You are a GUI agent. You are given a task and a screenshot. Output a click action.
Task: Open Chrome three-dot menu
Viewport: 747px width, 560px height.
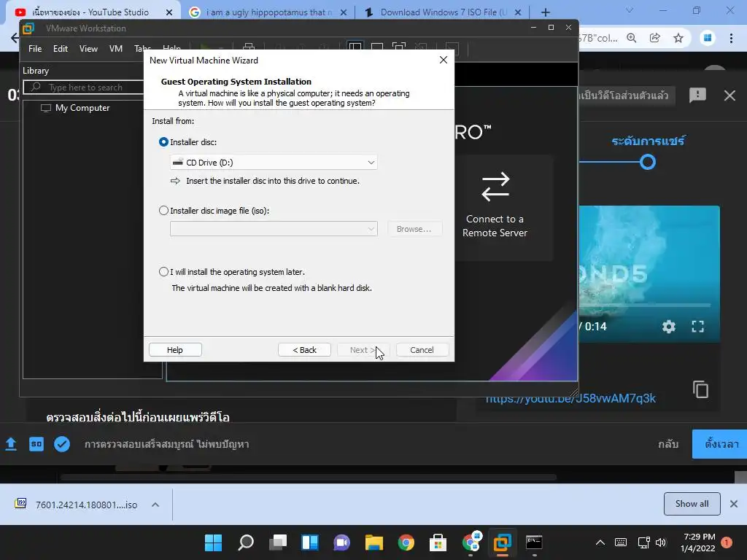tap(731, 38)
